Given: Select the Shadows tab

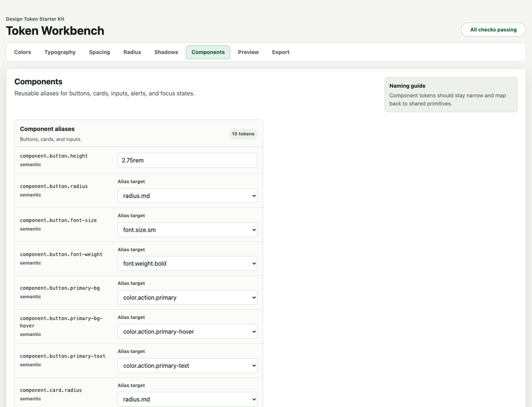Looking at the screenshot, I should point(166,52).
